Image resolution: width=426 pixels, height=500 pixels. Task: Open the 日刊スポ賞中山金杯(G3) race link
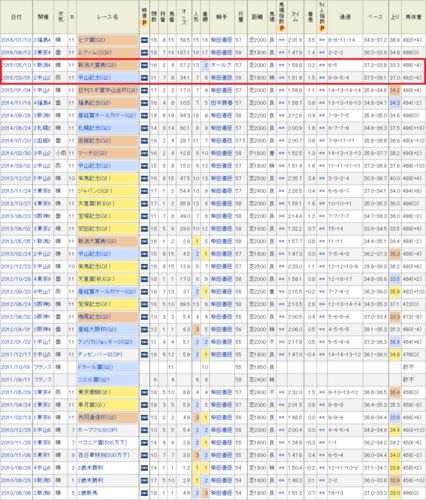[108, 90]
